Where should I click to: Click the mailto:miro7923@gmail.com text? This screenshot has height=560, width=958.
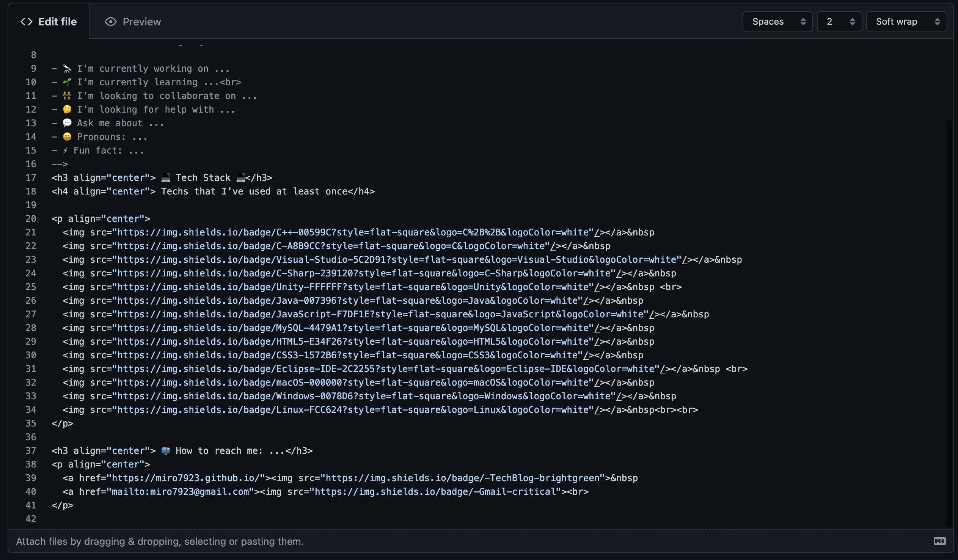coord(180,492)
